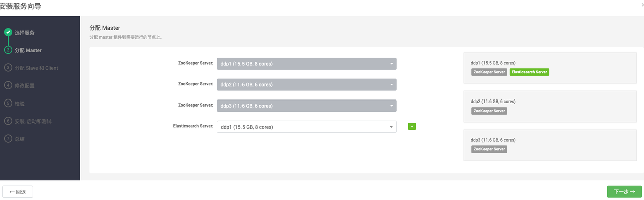Close the install wizard with the X

click(642, 5)
